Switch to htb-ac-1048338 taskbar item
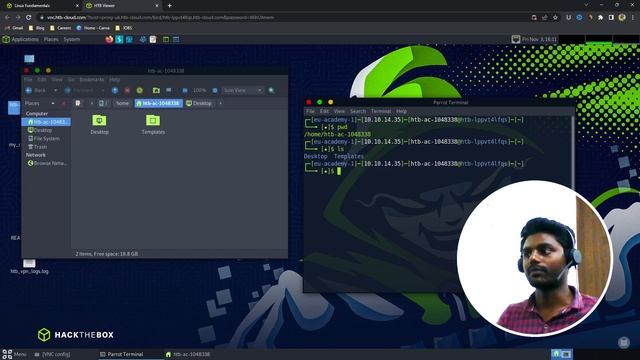This screenshot has height=360, width=640. 188,354
